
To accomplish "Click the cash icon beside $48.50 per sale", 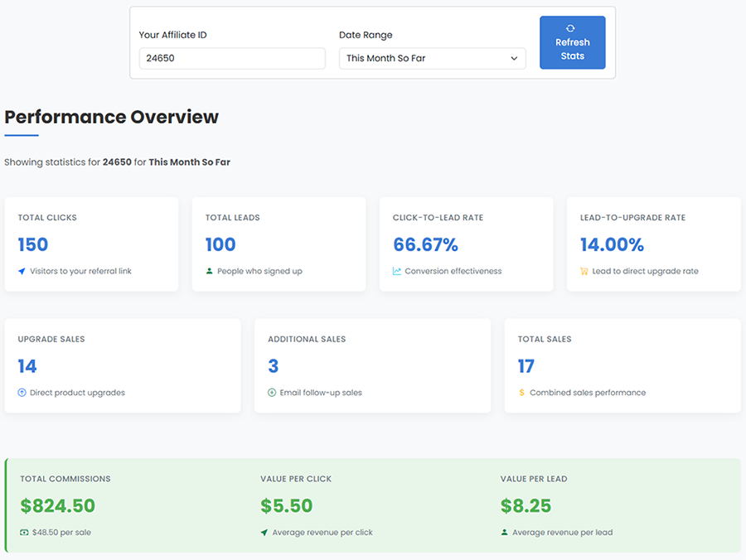I will [24, 533].
